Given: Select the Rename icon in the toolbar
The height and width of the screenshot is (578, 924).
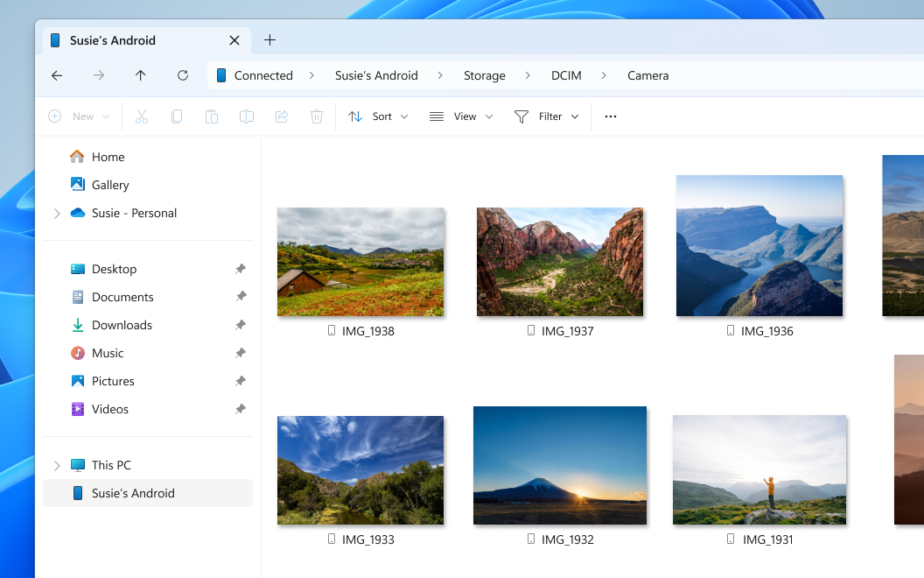Looking at the screenshot, I should pyautogui.click(x=246, y=116).
